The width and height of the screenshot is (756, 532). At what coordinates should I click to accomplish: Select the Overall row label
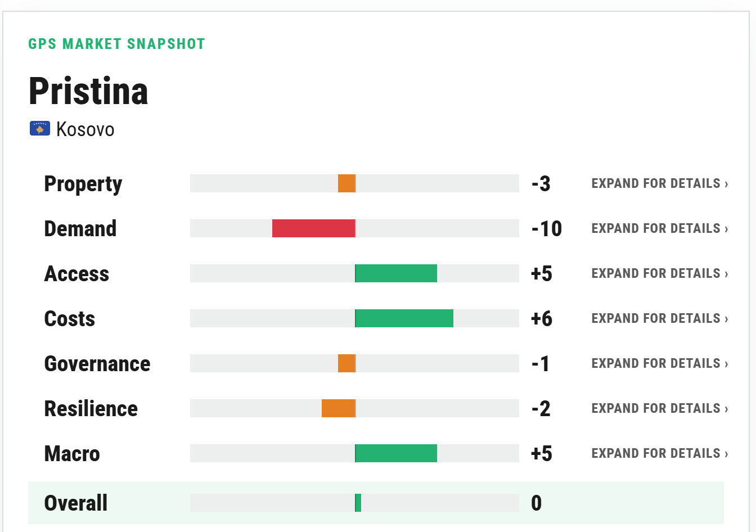[76, 503]
